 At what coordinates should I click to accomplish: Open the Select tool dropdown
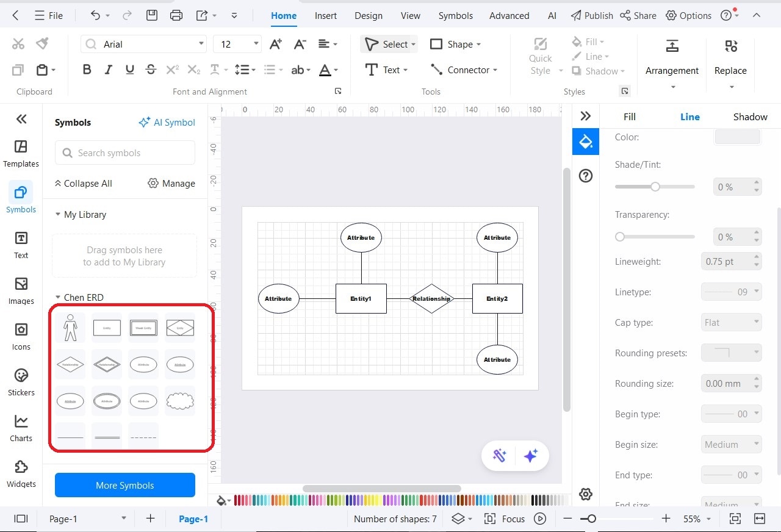coord(413,44)
